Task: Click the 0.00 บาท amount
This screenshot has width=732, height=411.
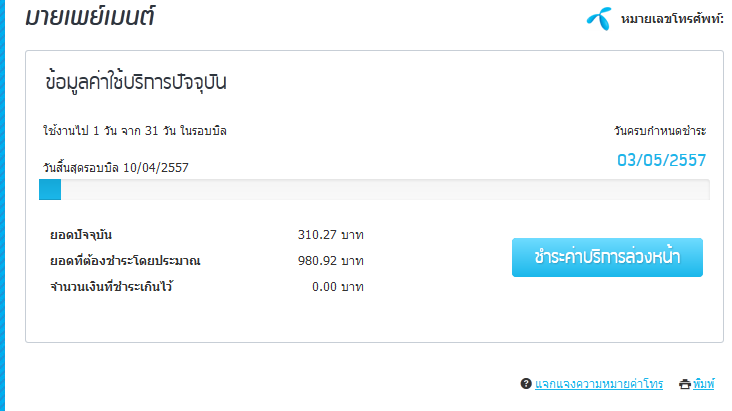Action: tap(337, 288)
